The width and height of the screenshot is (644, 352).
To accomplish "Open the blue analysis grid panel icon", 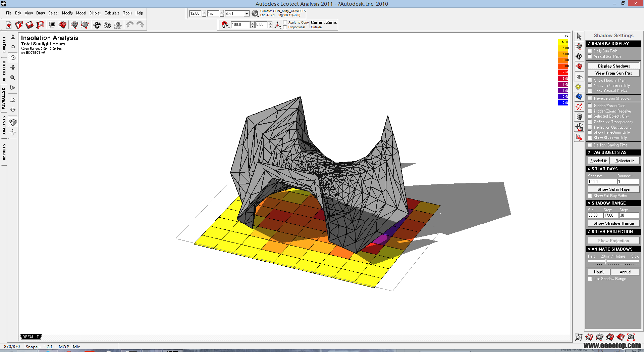I will point(579,97).
